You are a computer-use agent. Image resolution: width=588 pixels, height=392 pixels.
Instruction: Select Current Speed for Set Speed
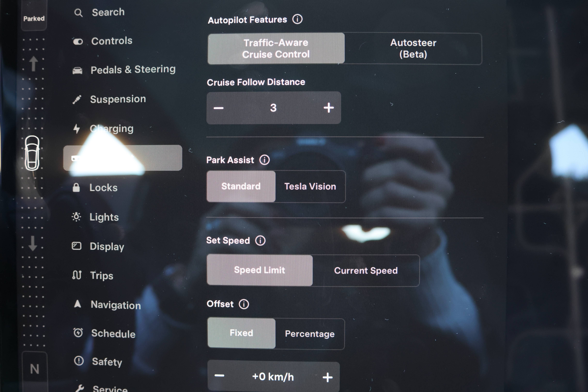pyautogui.click(x=366, y=270)
